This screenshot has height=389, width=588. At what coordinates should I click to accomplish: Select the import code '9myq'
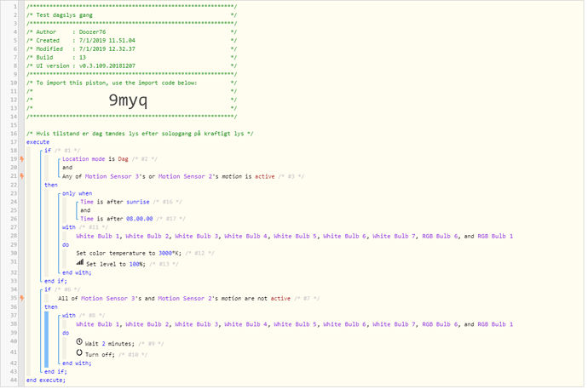coord(128,100)
